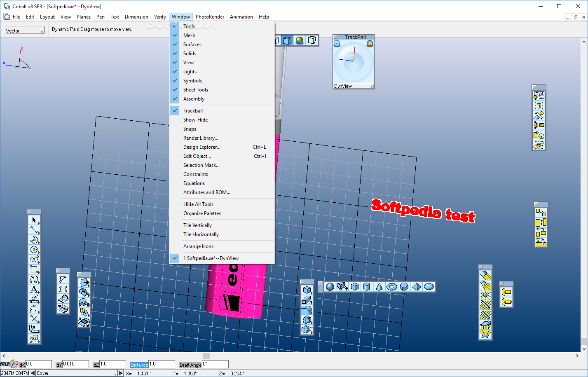Open the PhotoRender menu
This screenshot has height=377, width=588.
(210, 17)
